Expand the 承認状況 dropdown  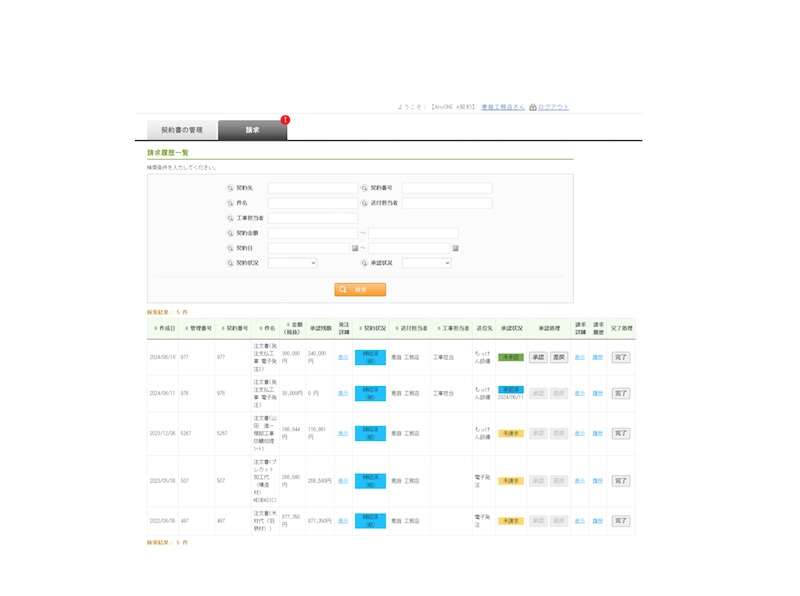tap(426, 263)
